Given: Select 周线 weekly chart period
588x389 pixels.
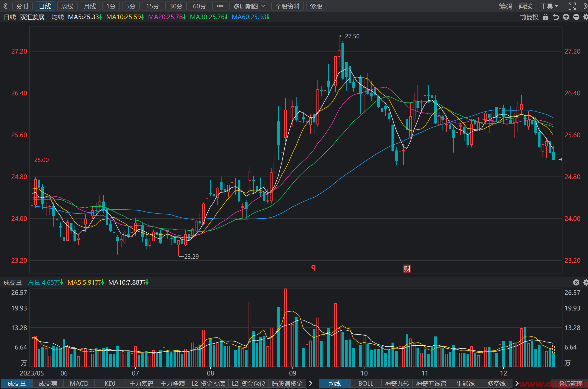Looking at the screenshot, I should (x=67, y=6).
